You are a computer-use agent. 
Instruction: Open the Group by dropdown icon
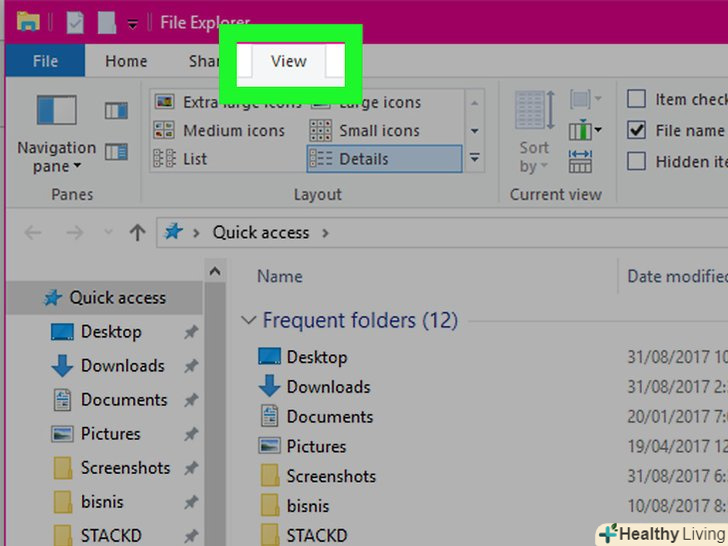click(585, 99)
